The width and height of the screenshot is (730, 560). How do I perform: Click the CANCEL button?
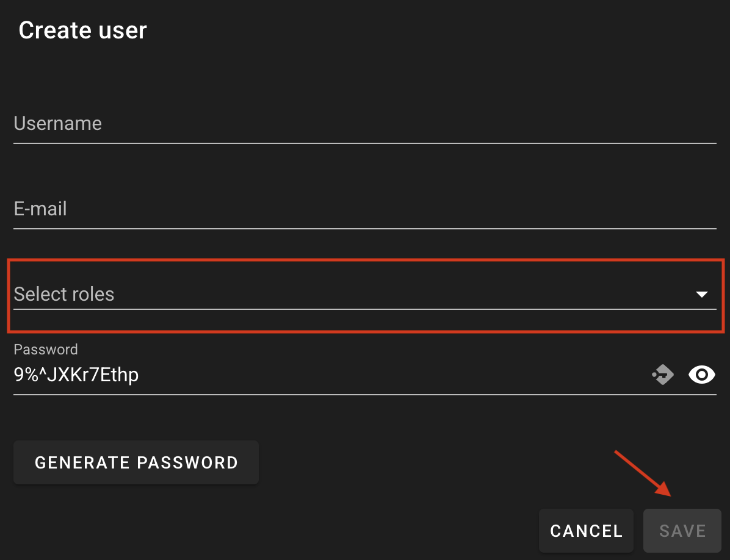pyautogui.click(x=586, y=531)
